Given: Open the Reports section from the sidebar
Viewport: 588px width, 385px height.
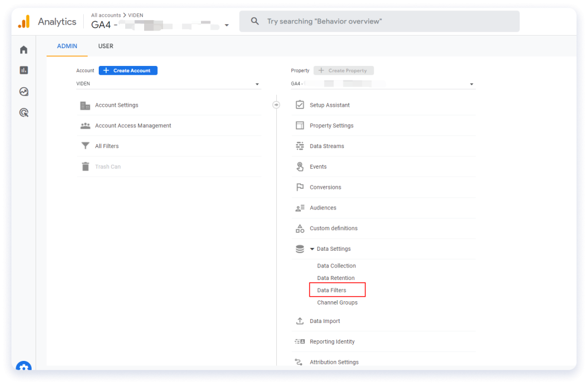Looking at the screenshot, I should point(24,70).
